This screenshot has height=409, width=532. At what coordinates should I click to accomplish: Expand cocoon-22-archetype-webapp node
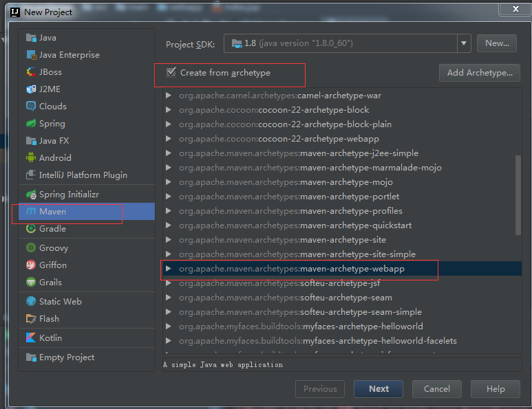(x=169, y=139)
